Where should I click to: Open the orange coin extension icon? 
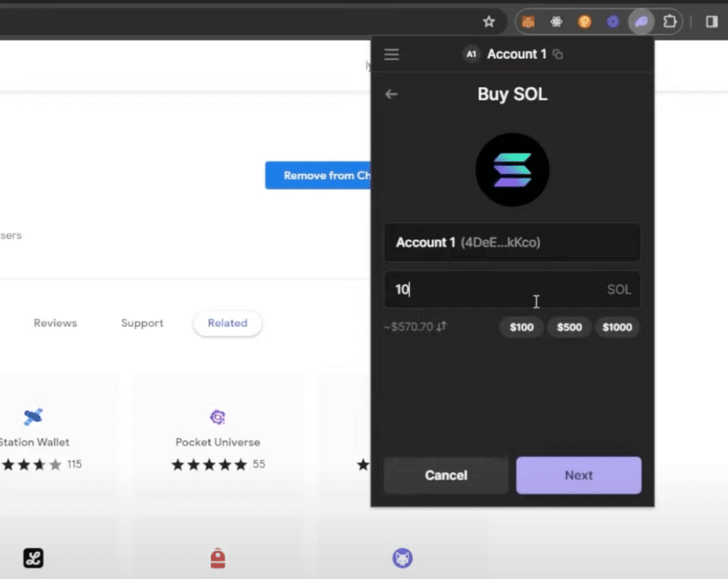584,21
